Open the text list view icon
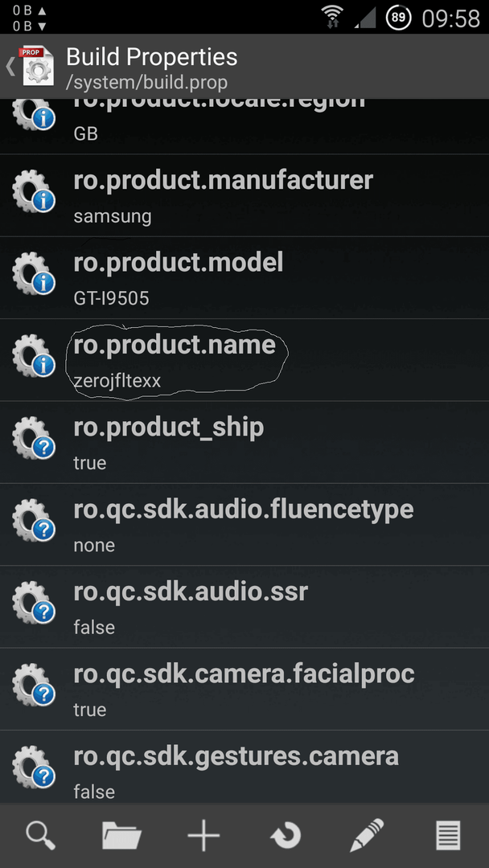489x868 pixels. (448, 835)
